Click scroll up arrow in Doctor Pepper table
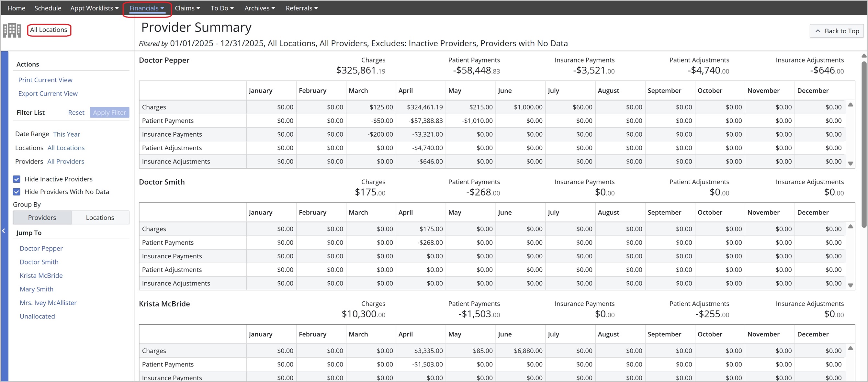The width and height of the screenshot is (868, 382). [851, 105]
